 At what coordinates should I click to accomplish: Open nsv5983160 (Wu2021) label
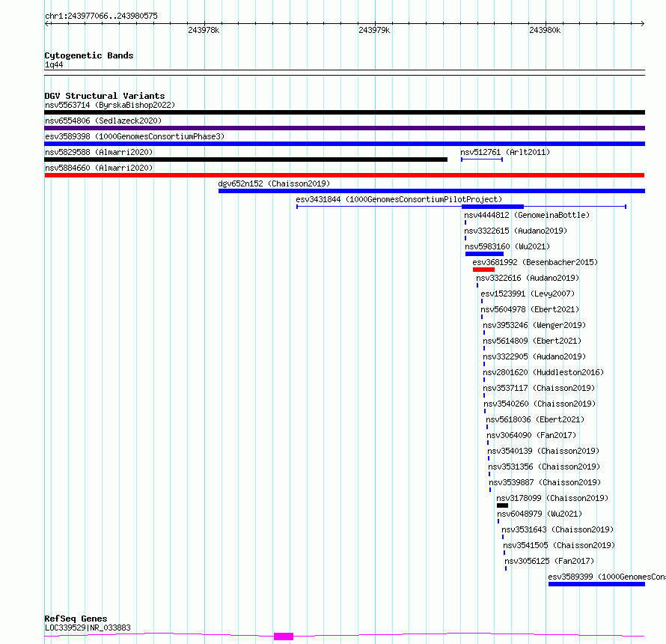click(x=507, y=246)
